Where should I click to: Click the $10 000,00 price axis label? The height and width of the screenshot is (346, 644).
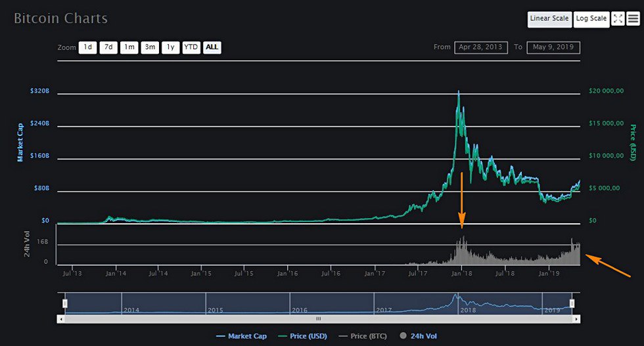pyautogui.click(x=606, y=156)
